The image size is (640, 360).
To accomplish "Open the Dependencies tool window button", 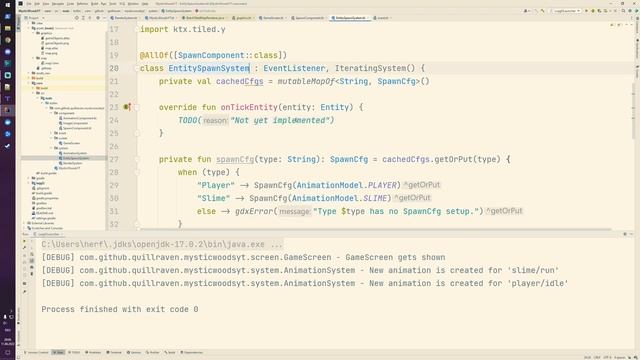I will pyautogui.click(x=191, y=352).
